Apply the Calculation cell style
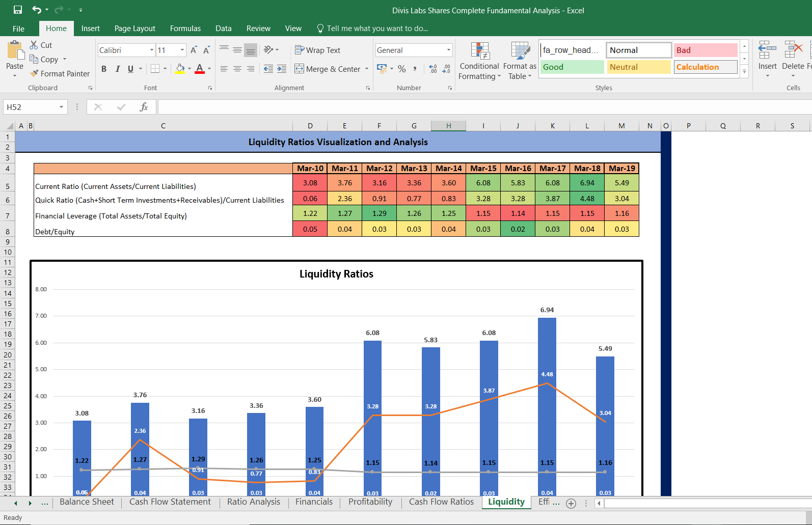Image resolution: width=812 pixels, height=525 pixels. pos(706,67)
